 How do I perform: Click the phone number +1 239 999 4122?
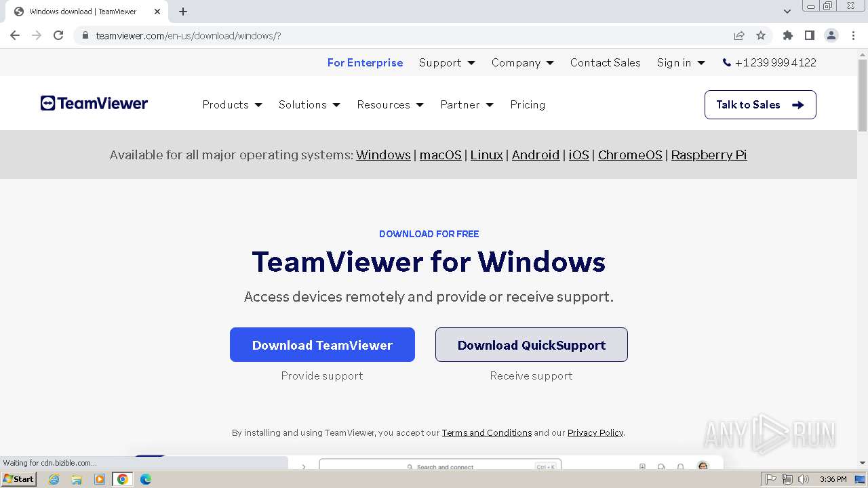[769, 62]
